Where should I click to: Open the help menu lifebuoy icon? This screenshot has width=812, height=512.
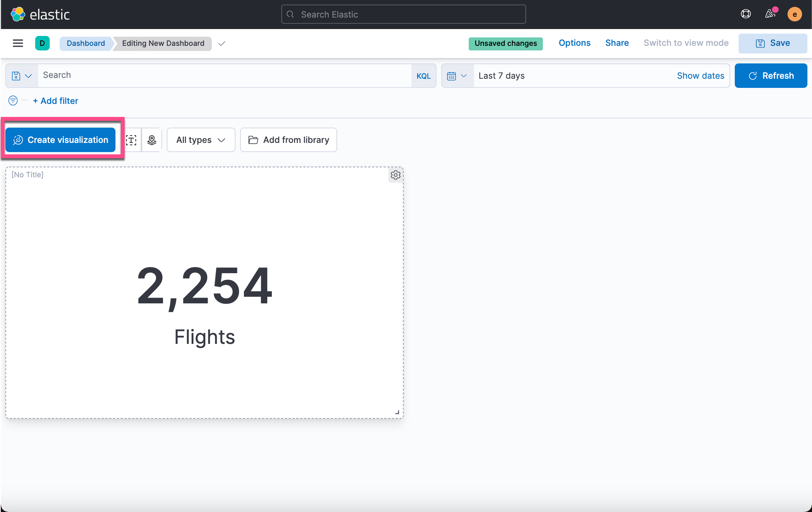[745, 14]
